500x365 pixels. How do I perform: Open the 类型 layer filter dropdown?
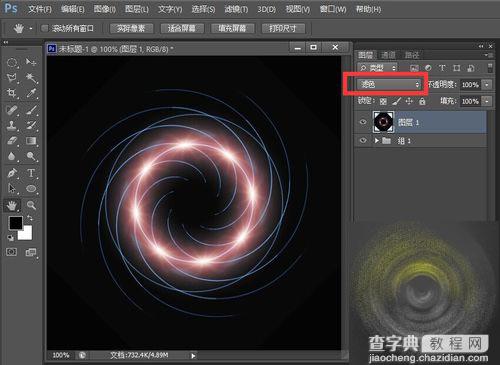(x=377, y=68)
